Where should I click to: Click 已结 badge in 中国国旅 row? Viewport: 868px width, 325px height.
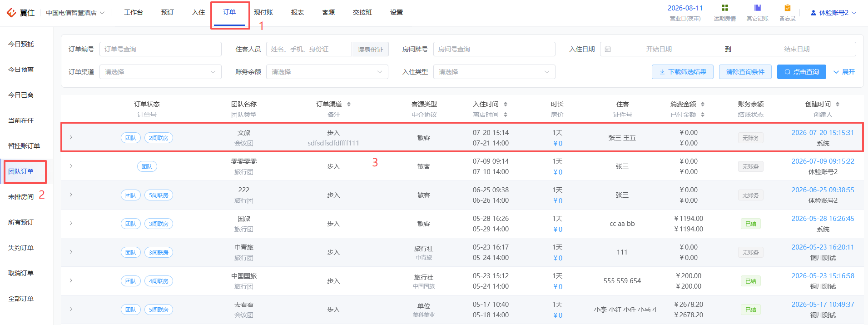(x=751, y=281)
